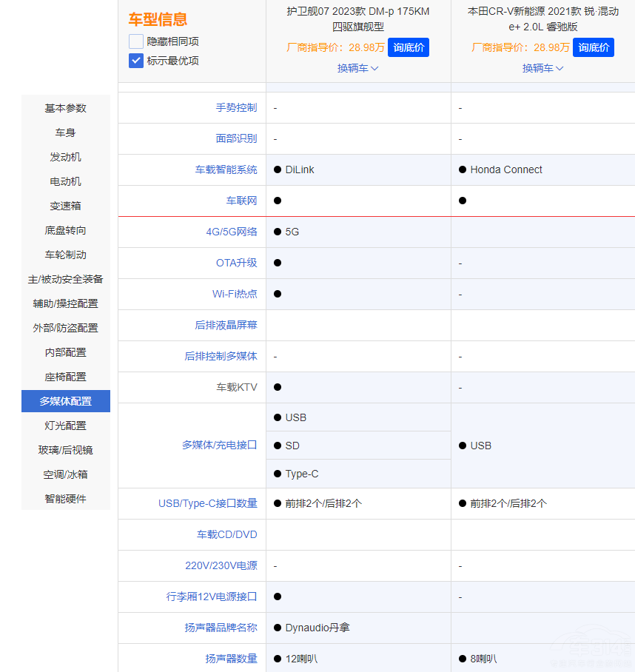635x672 pixels.
Task: Expand 换辆车 dropdown for 本田CR-V
Action: [543, 68]
